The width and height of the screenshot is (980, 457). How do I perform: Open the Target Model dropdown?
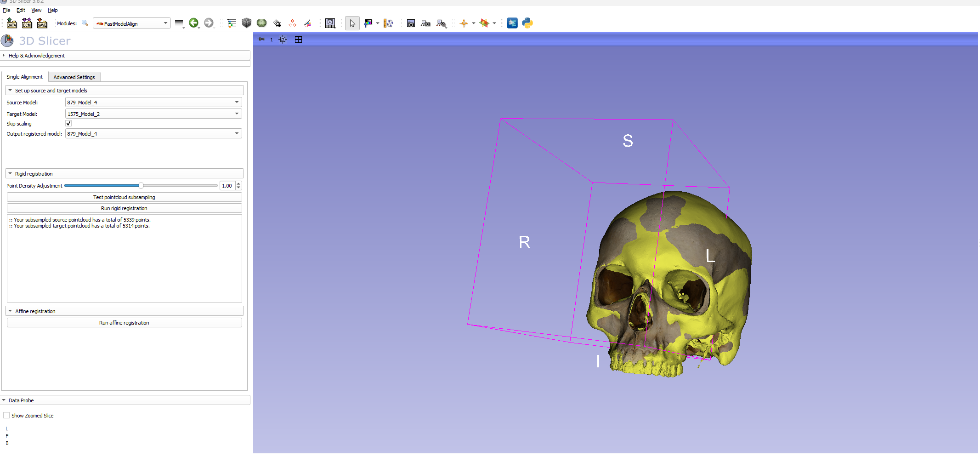[153, 114]
